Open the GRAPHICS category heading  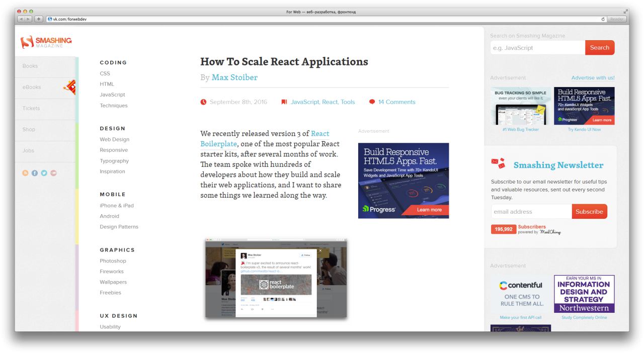pos(117,250)
